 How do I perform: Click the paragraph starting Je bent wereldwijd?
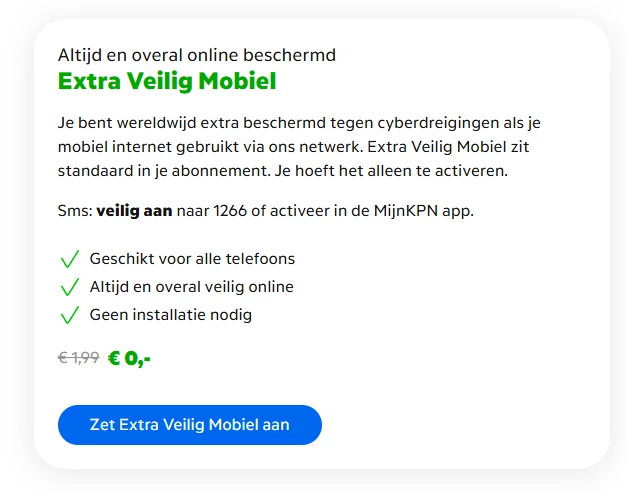tap(300, 147)
